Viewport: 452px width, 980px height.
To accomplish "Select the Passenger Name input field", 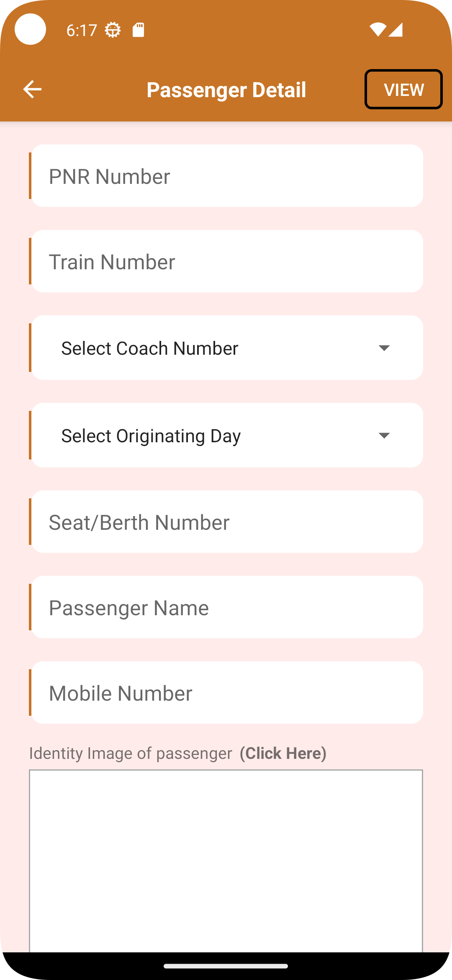I will point(227,607).
